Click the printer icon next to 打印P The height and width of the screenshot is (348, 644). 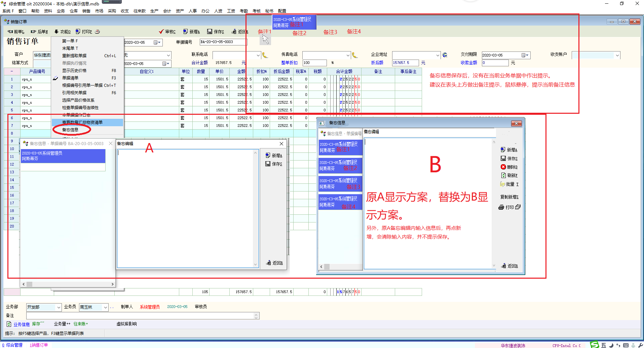(x=98, y=32)
